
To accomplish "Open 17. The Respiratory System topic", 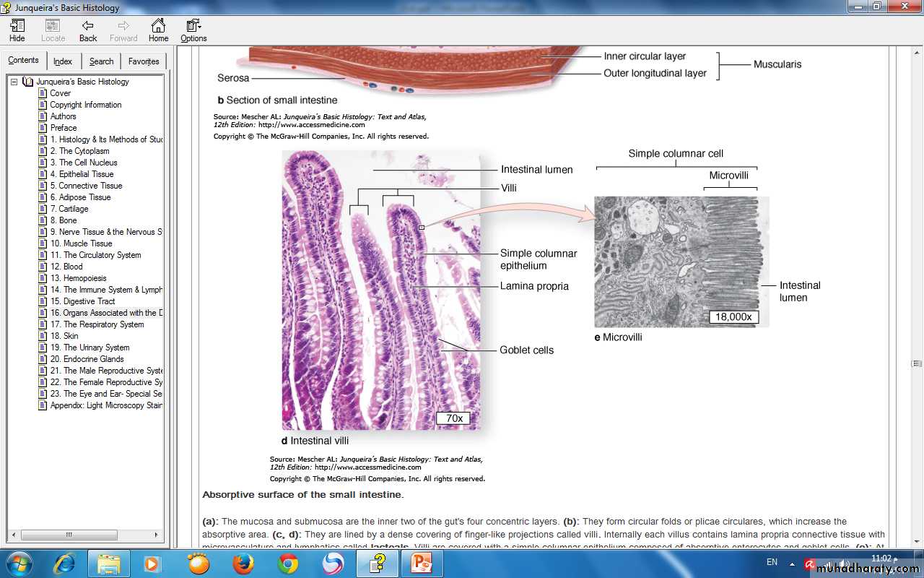I will (x=97, y=324).
